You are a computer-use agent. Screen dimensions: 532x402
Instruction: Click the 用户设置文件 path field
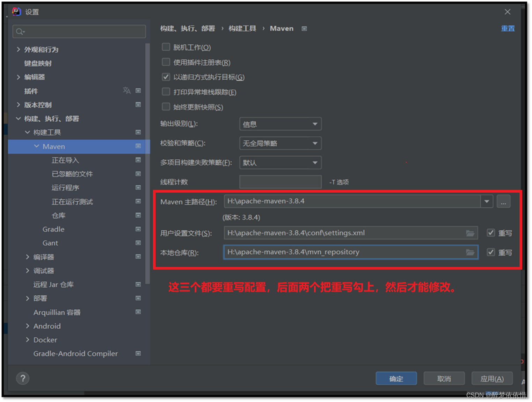351,233
